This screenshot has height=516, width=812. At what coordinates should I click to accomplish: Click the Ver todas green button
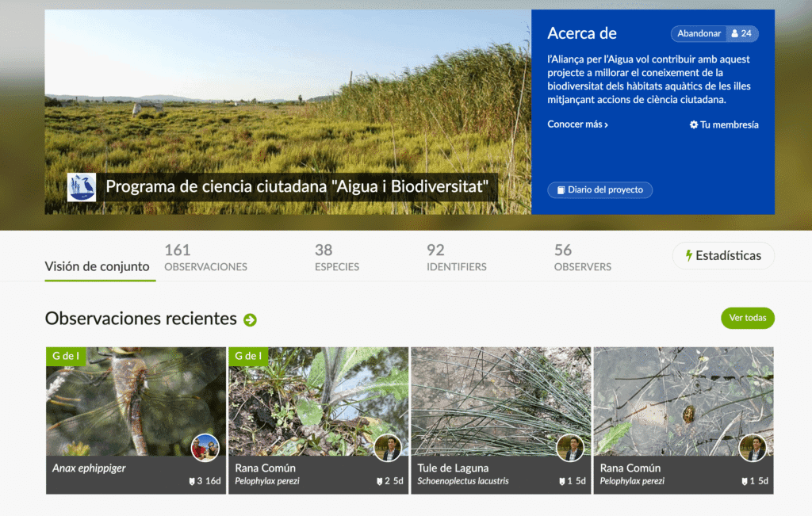pyautogui.click(x=747, y=318)
